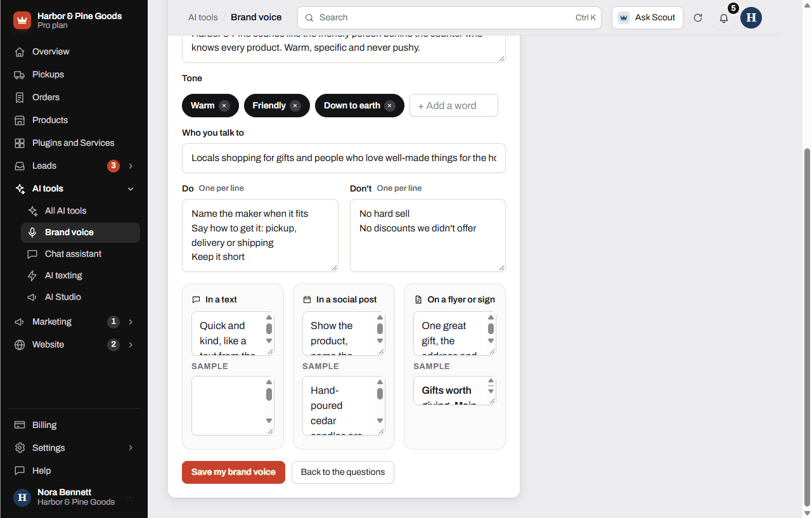Image resolution: width=812 pixels, height=518 pixels.
Task: Click the Brand voice microphone icon
Action: [32, 233]
